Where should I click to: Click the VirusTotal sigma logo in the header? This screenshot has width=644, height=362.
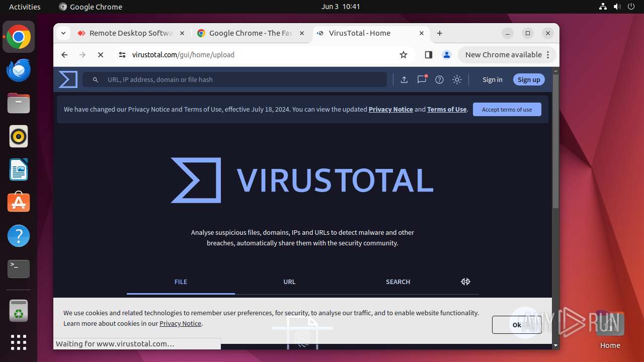68,79
